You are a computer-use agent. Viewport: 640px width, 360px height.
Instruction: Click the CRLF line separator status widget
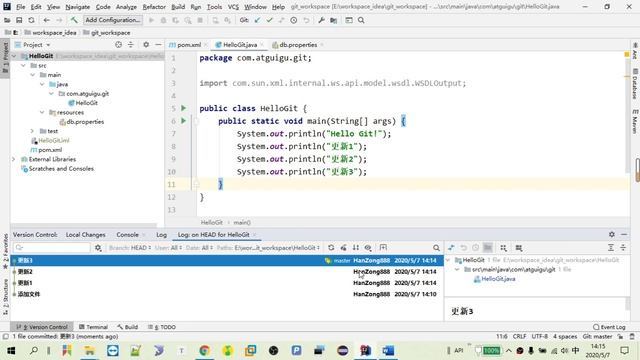(x=519, y=336)
